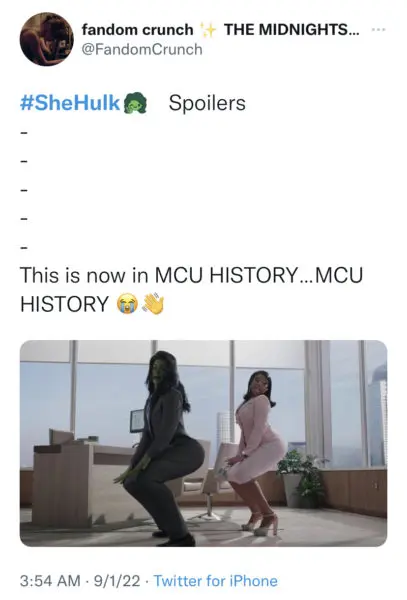Click the three-dot more options icon
This screenshot has width=407, height=600.
pyautogui.click(x=378, y=29)
